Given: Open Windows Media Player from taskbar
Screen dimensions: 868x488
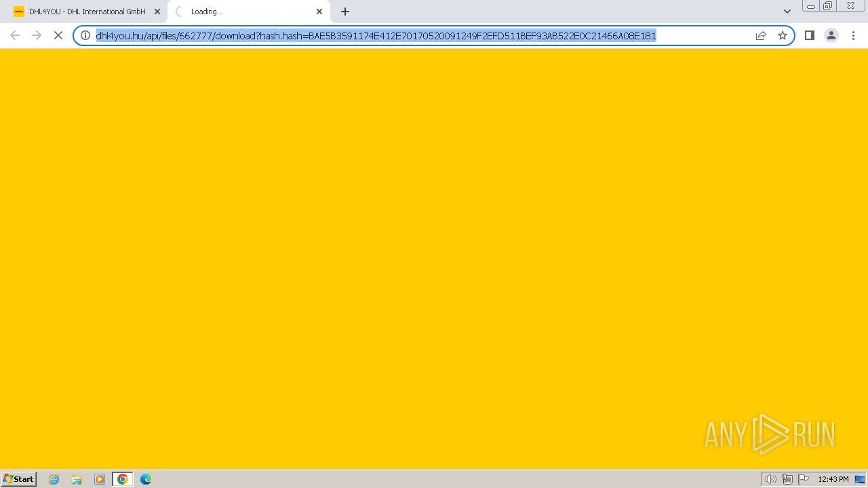Looking at the screenshot, I should coord(100,479).
